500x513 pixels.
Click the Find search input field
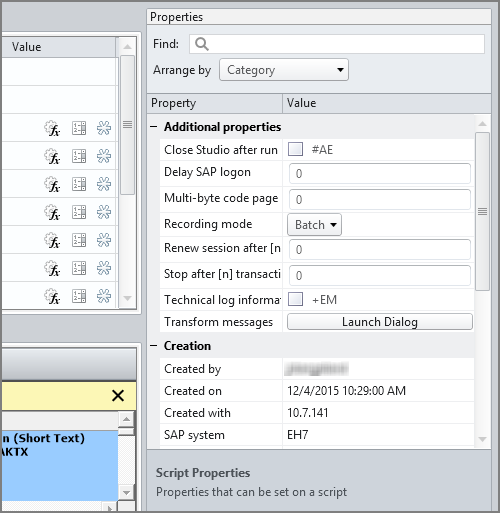[x=337, y=44]
